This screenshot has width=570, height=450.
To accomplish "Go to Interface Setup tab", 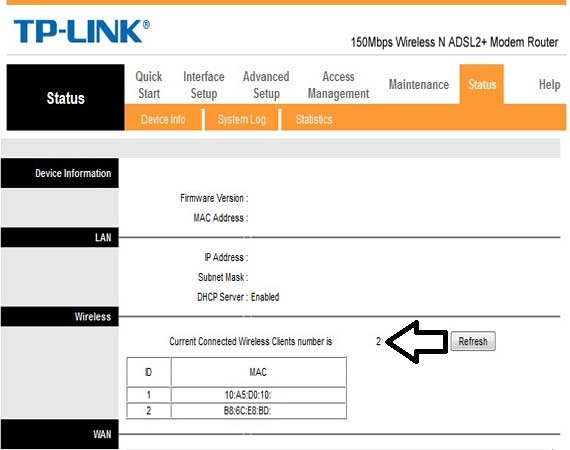I will [204, 85].
